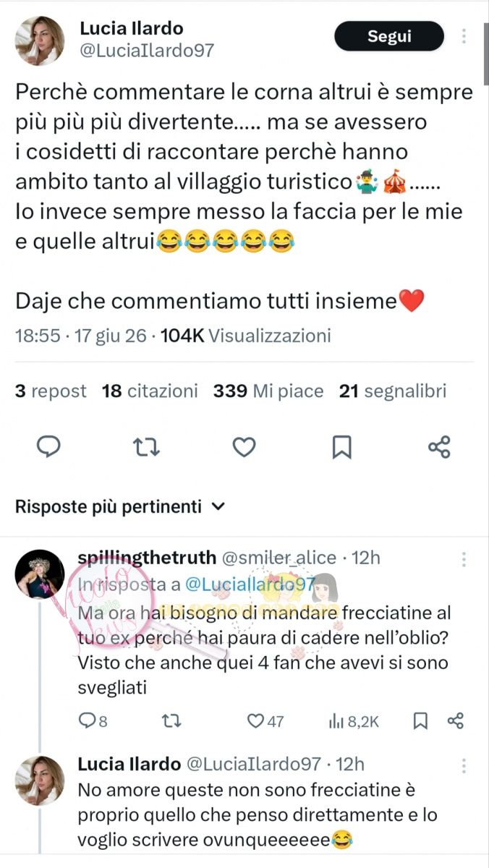Open the 339 Mi piace list
Viewport: 489px width, 868px height.
pyautogui.click(x=268, y=391)
